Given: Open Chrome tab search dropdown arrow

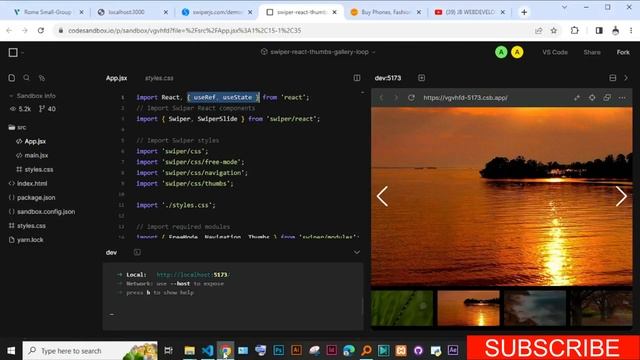Looking at the screenshot, I should tap(564, 7).
